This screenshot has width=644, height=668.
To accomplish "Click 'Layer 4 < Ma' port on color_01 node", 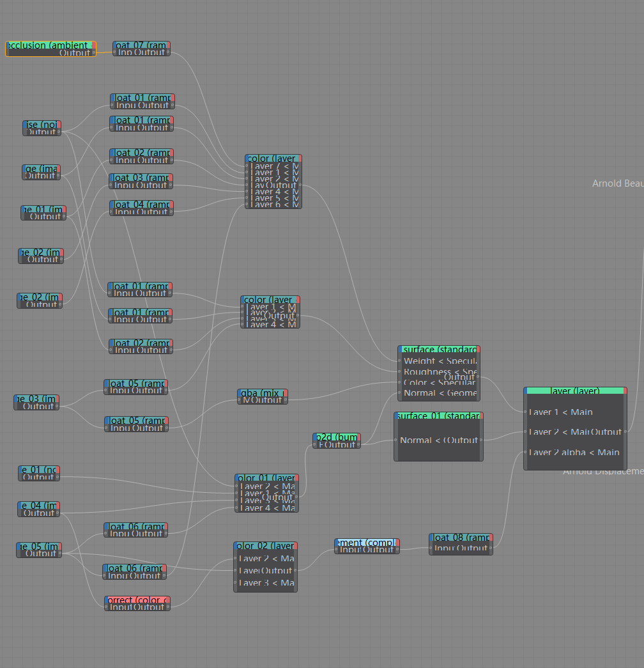I will [x=236, y=508].
